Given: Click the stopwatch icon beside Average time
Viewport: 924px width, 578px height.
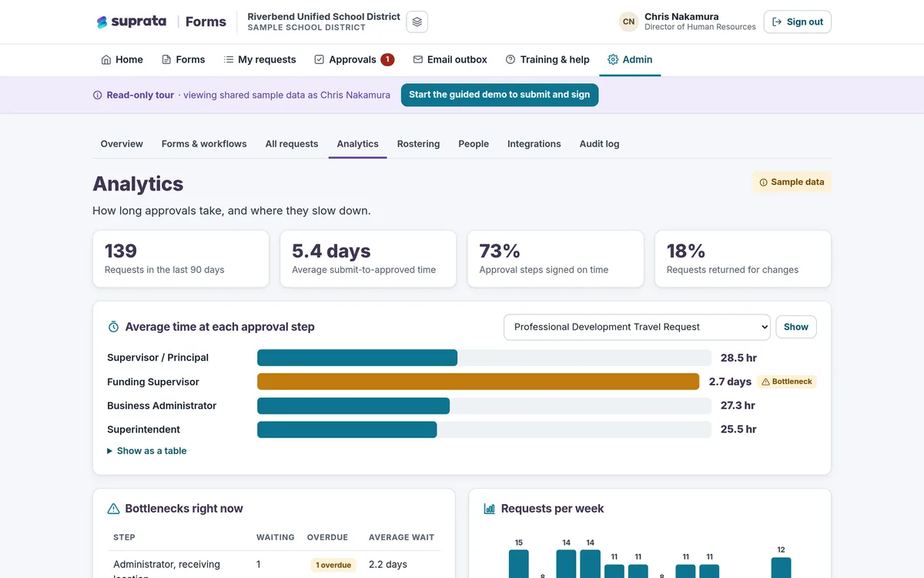Looking at the screenshot, I should coord(113,327).
